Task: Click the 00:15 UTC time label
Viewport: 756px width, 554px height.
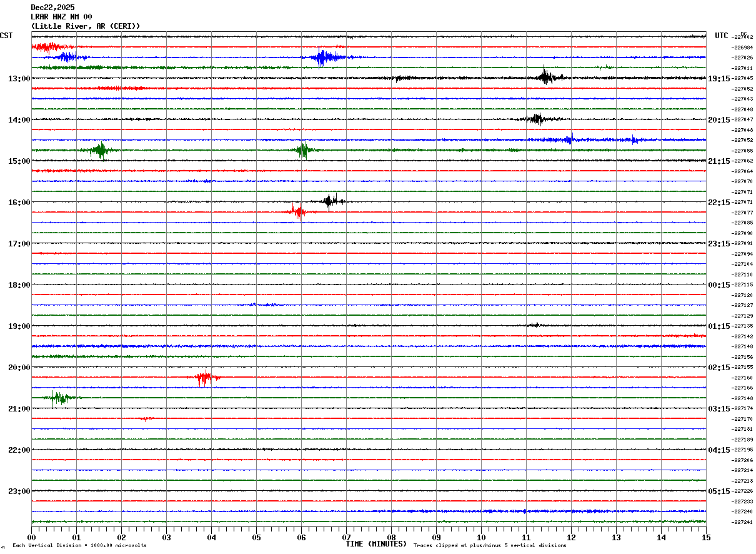Action: (x=719, y=285)
